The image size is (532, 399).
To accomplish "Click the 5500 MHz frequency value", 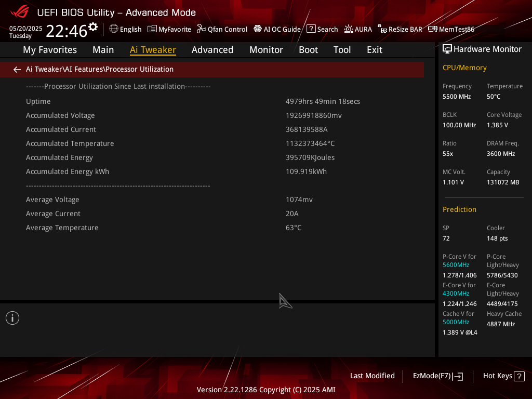I will [457, 97].
